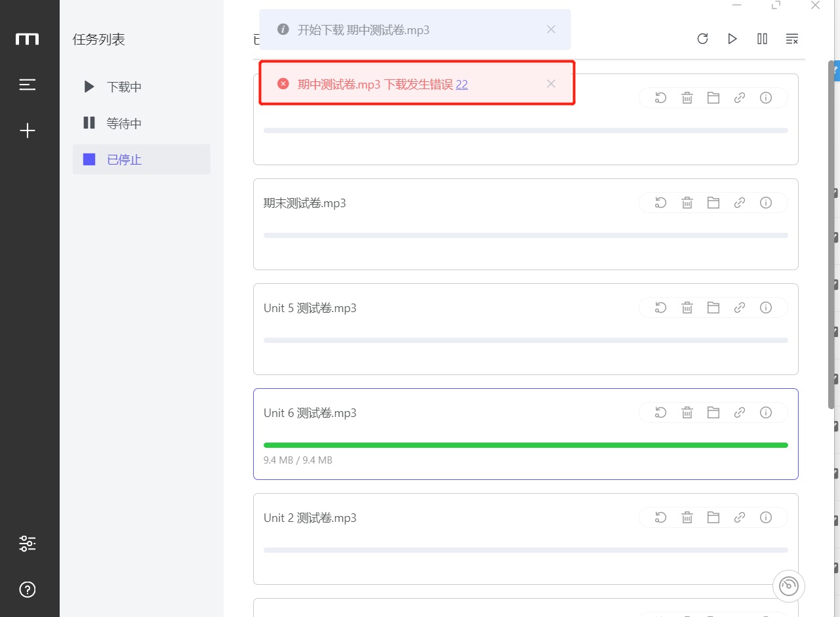Show 期末测试卷.mp3 in folder
Viewport: 840px width, 617px height.
pyautogui.click(x=713, y=203)
